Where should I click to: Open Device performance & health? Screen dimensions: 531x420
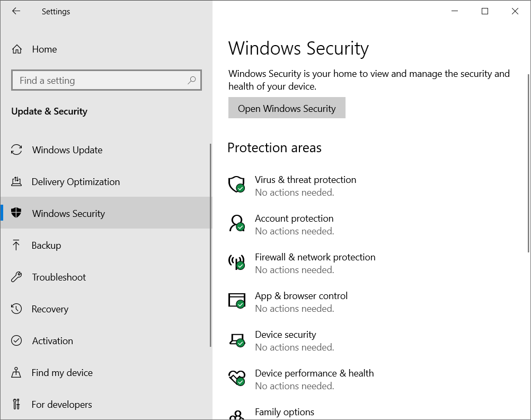pos(314,373)
